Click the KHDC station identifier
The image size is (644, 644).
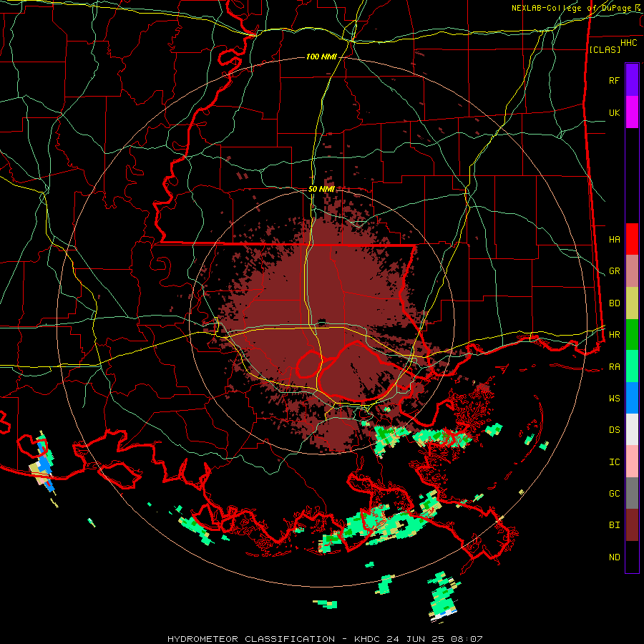(x=368, y=639)
